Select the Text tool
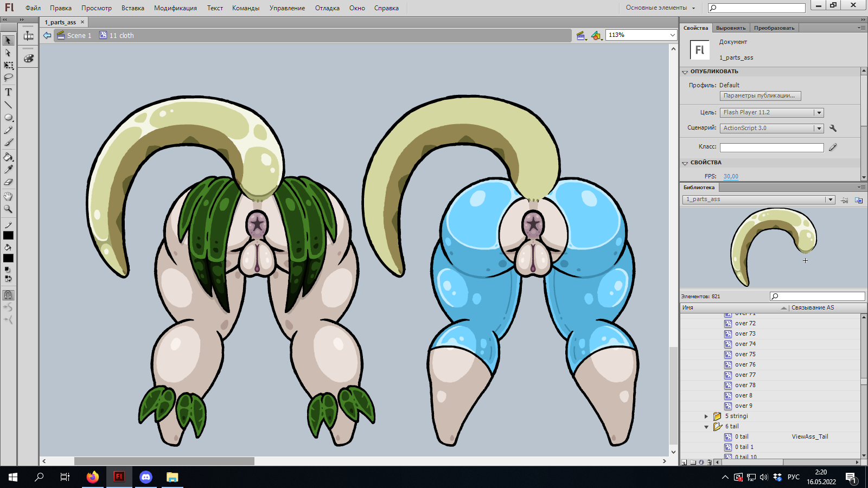 8,92
